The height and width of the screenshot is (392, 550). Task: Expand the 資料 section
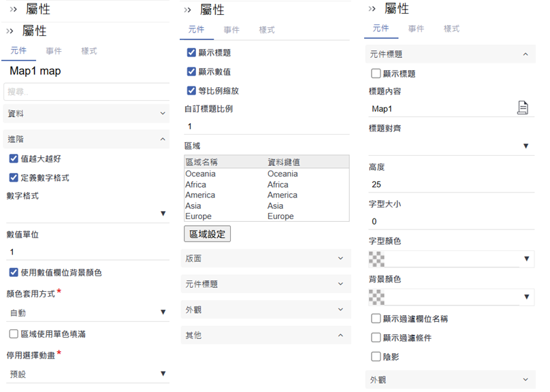click(x=86, y=114)
